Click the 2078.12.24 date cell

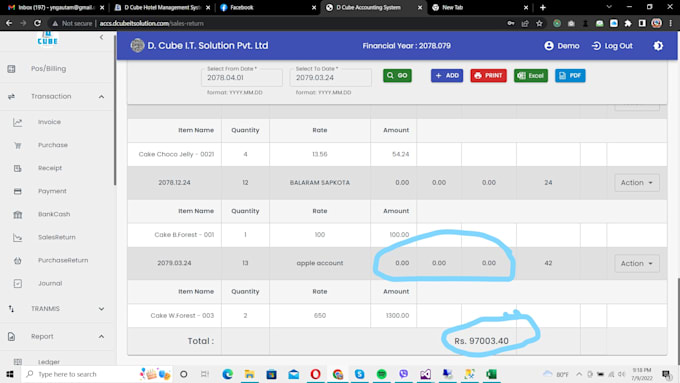pos(174,183)
